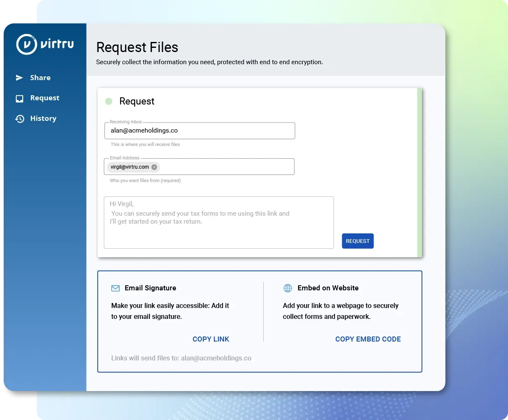Screen dimensions: 508x420
Task: Click inside the Hi Virgil message box
Action: click(x=218, y=222)
